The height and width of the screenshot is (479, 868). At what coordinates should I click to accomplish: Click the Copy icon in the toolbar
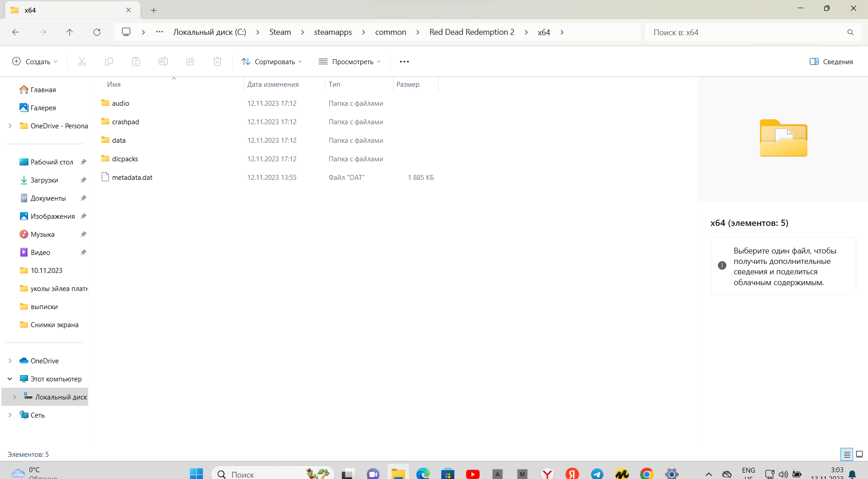(109, 61)
